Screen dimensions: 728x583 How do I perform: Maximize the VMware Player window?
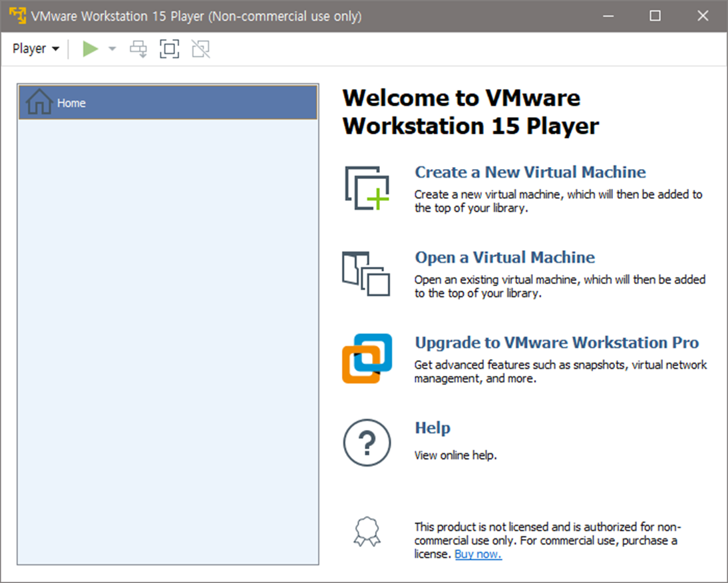[x=655, y=16]
